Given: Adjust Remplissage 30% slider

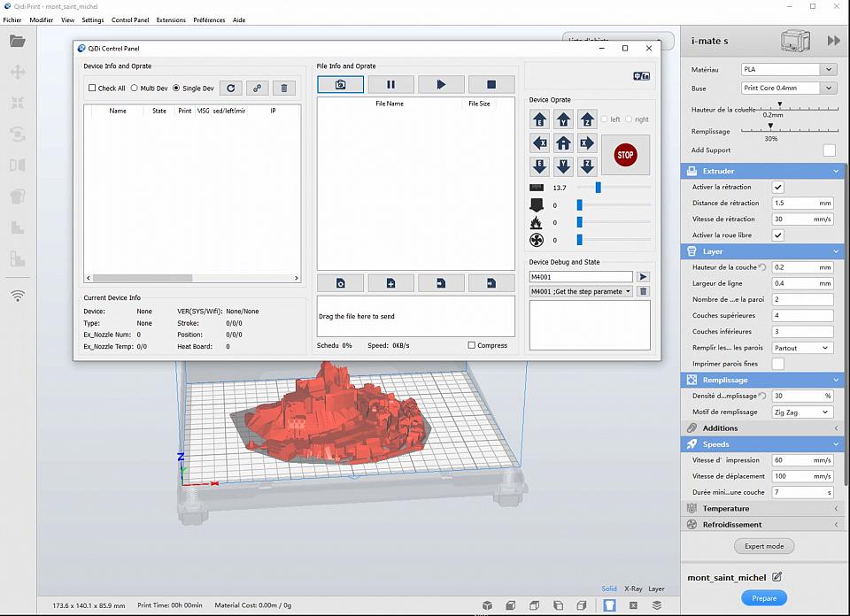Looking at the screenshot, I should pyautogui.click(x=770, y=127).
